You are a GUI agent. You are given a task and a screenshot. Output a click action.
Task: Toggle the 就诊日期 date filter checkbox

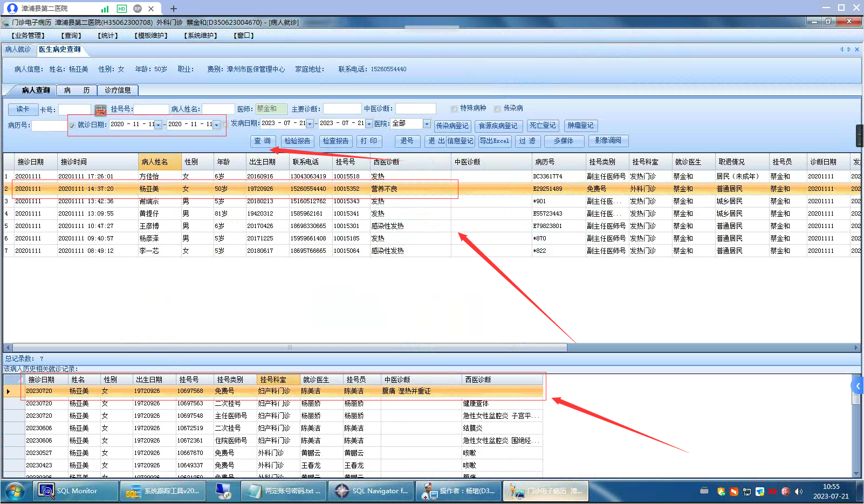pos(72,126)
